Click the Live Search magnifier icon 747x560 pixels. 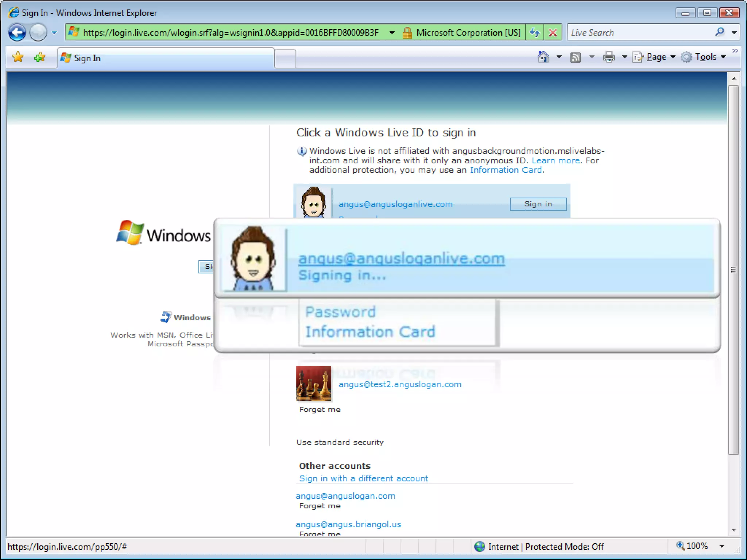click(x=720, y=32)
